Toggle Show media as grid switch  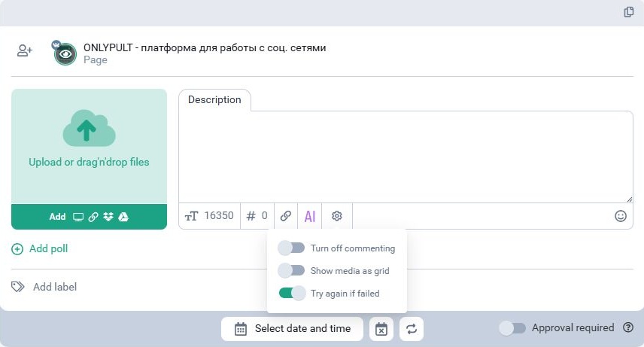(x=291, y=270)
